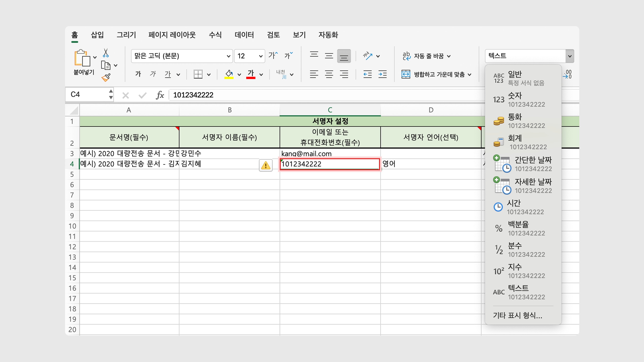The height and width of the screenshot is (362, 644).
Task: Toggle bold 가 formatting
Action: click(x=138, y=74)
